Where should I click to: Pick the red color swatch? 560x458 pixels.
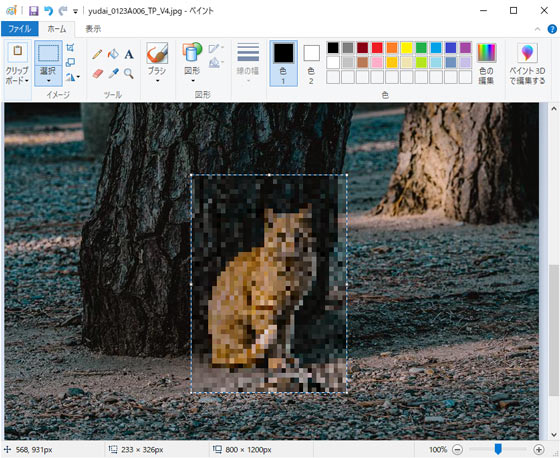[x=377, y=48]
